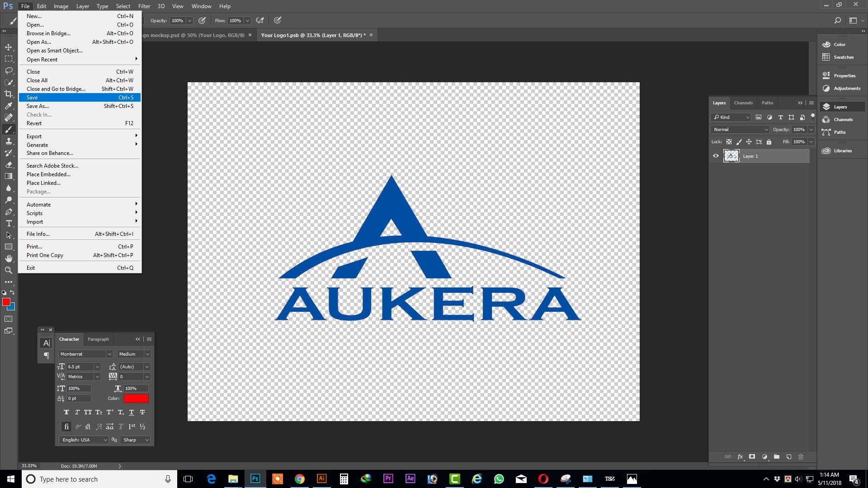The image size is (868, 488).
Task: Click the blue background color swatch
Action: pyautogui.click(x=12, y=308)
